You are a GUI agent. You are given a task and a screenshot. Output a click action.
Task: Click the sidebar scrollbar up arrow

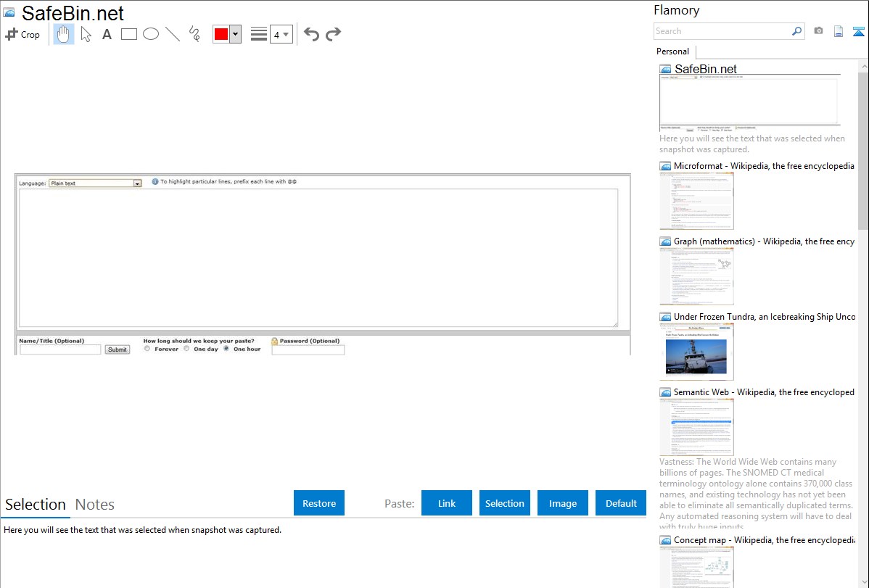[863, 67]
